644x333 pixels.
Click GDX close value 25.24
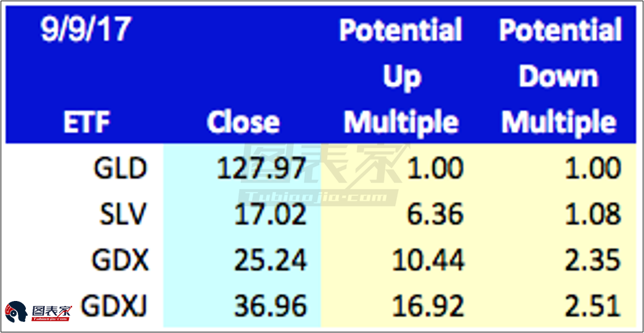click(x=271, y=260)
